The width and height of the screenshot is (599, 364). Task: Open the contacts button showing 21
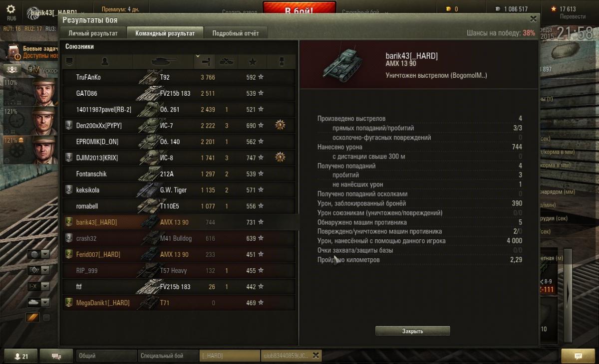[x=21, y=356]
